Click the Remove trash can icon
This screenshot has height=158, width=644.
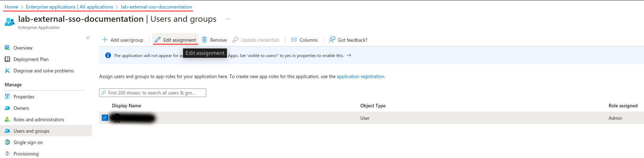coord(204,40)
